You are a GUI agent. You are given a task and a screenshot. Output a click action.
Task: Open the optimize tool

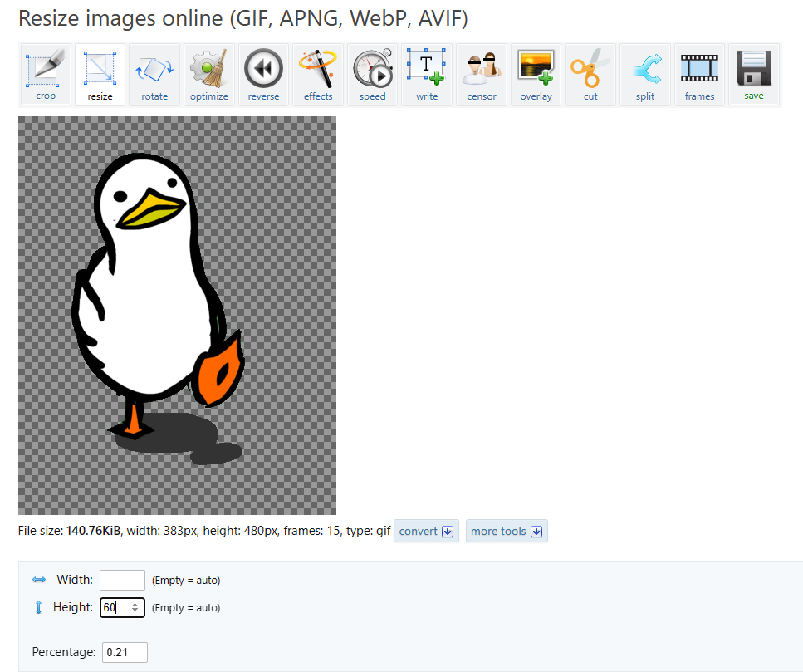point(209,75)
